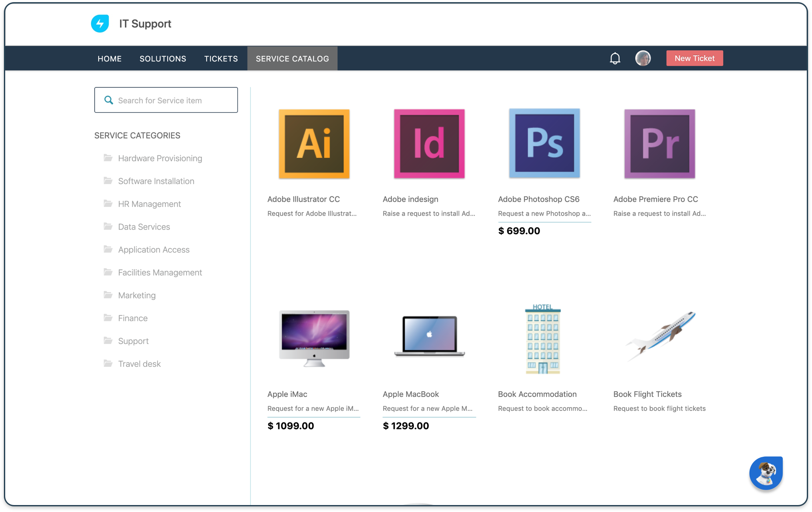The image size is (812, 512).
Task: Select the Adobe InDesign icon
Action: (x=429, y=144)
